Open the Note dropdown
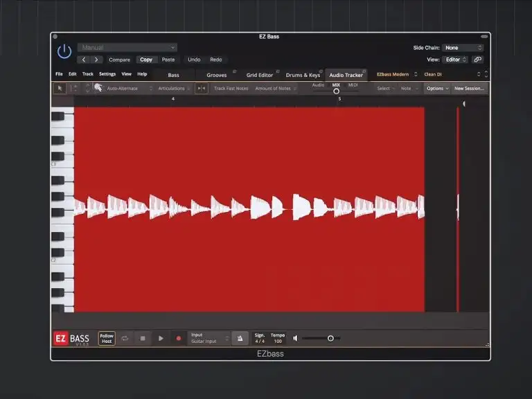 (409, 88)
